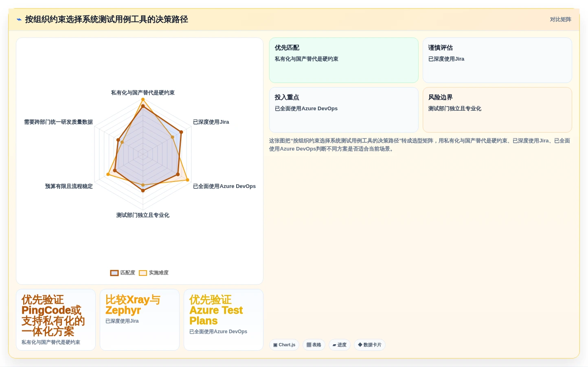
Task: Select the 优先验证PingCode或支持私有化的一体化方案 card
Action: click(56, 320)
